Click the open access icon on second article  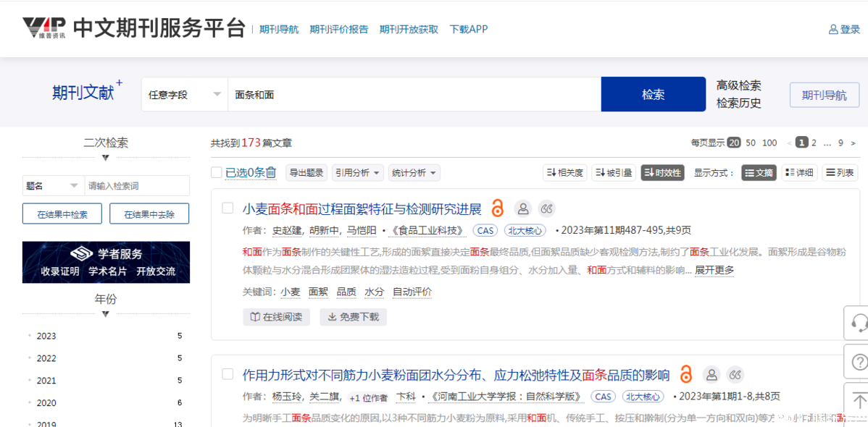tap(686, 374)
